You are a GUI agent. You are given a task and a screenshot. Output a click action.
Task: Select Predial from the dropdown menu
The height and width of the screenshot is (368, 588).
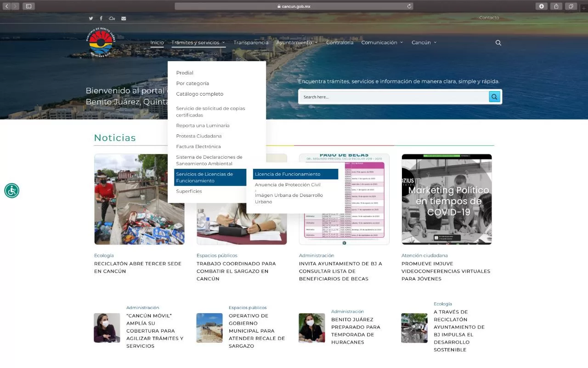[185, 73]
